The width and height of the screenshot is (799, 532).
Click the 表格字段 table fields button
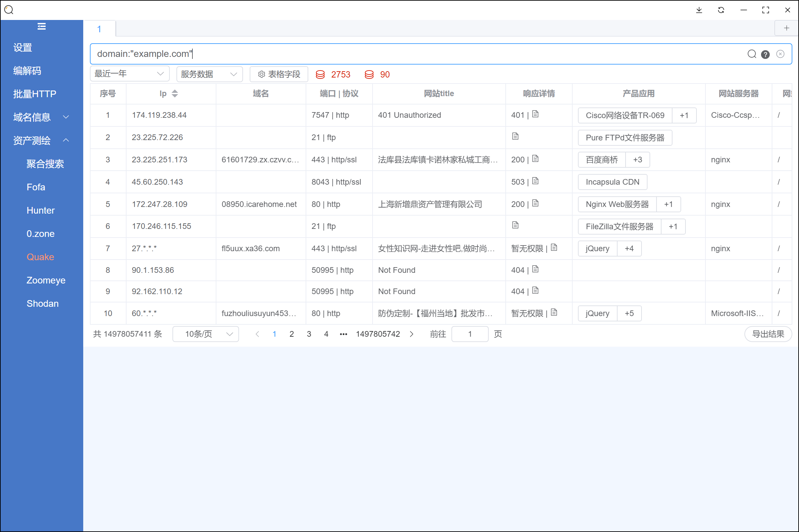coord(279,74)
